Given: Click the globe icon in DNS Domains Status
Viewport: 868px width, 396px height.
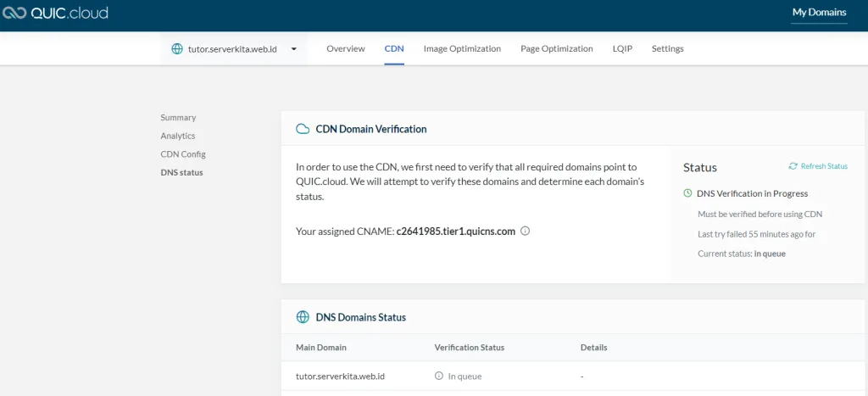Looking at the screenshot, I should (x=303, y=317).
